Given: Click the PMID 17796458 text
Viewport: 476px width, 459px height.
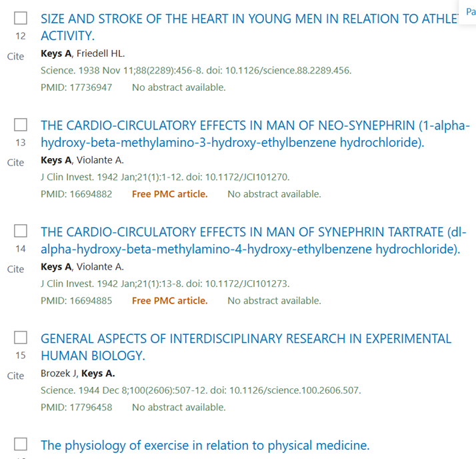Looking at the screenshot, I should coord(77,408).
